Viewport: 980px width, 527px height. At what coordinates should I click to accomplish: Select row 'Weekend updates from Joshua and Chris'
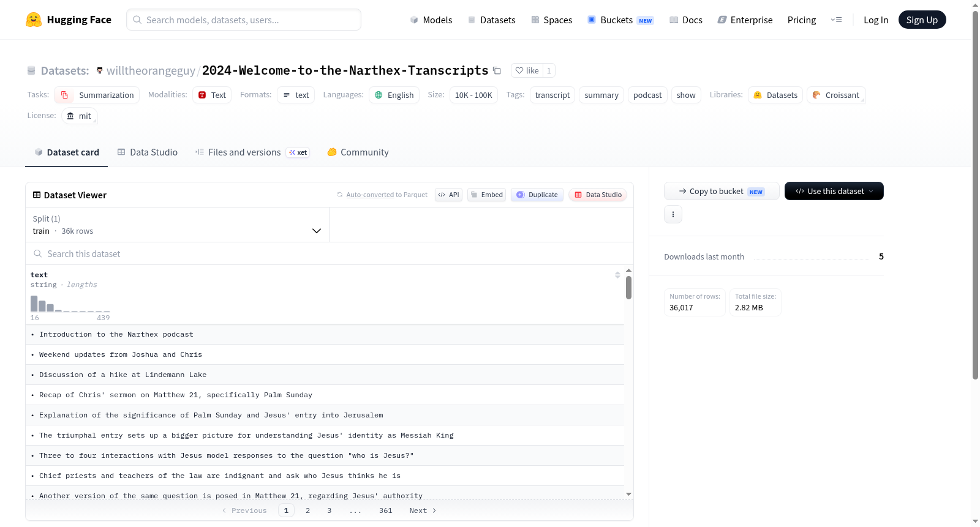[325, 354]
